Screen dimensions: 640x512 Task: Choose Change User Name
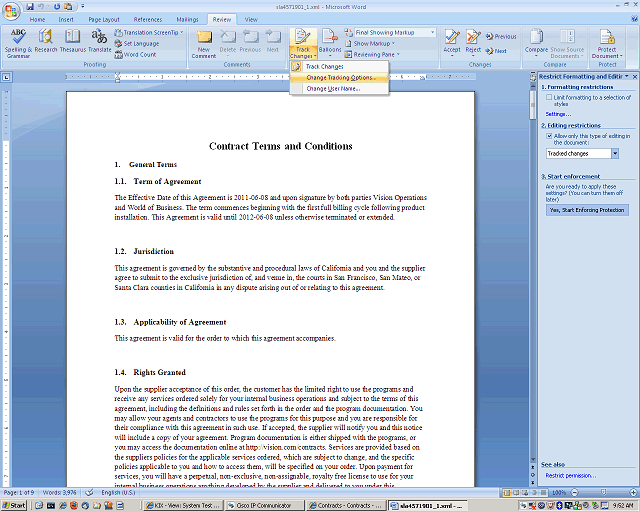(x=339, y=88)
